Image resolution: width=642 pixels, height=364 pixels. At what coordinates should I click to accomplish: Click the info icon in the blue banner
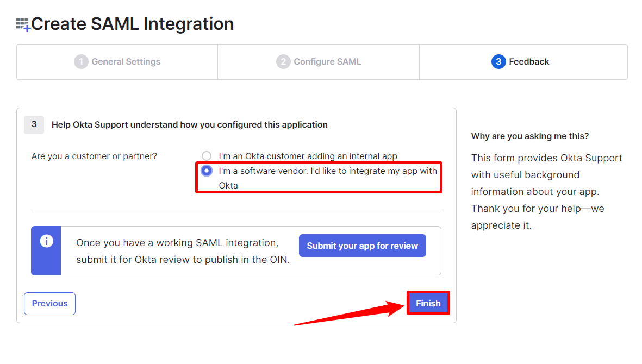[x=47, y=241]
